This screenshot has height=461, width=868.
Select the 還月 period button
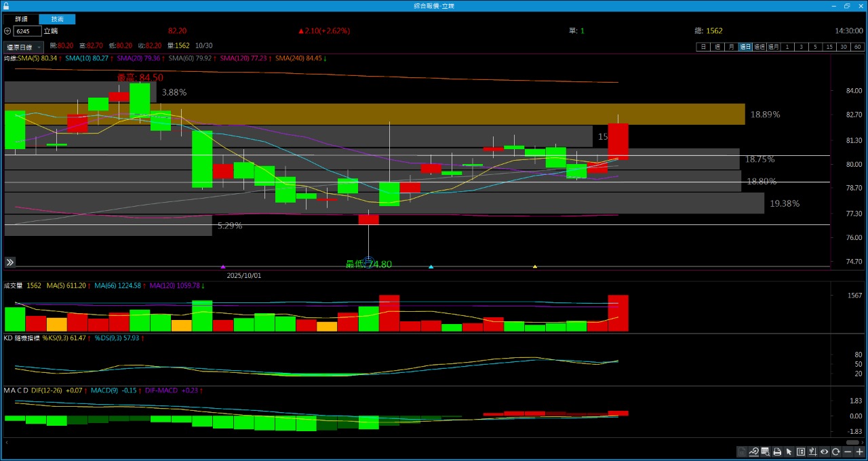[773, 47]
